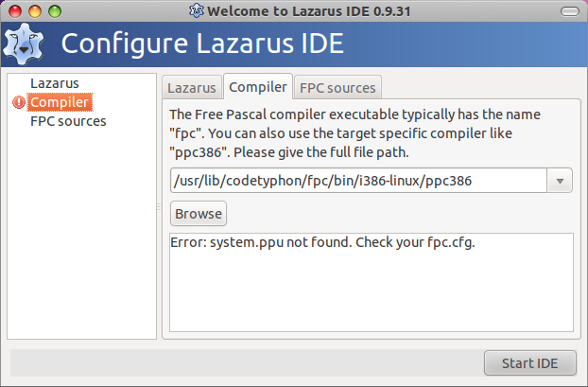
Task: Select Lazarus in the left tree list
Action: click(55, 83)
